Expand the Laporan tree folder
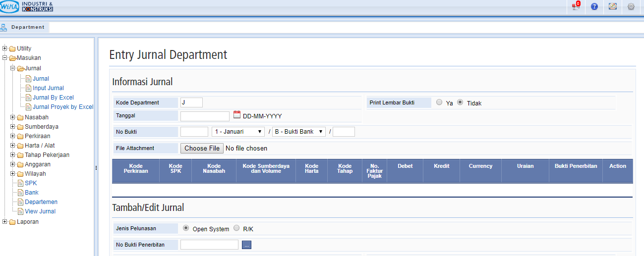 pyautogui.click(x=5, y=222)
